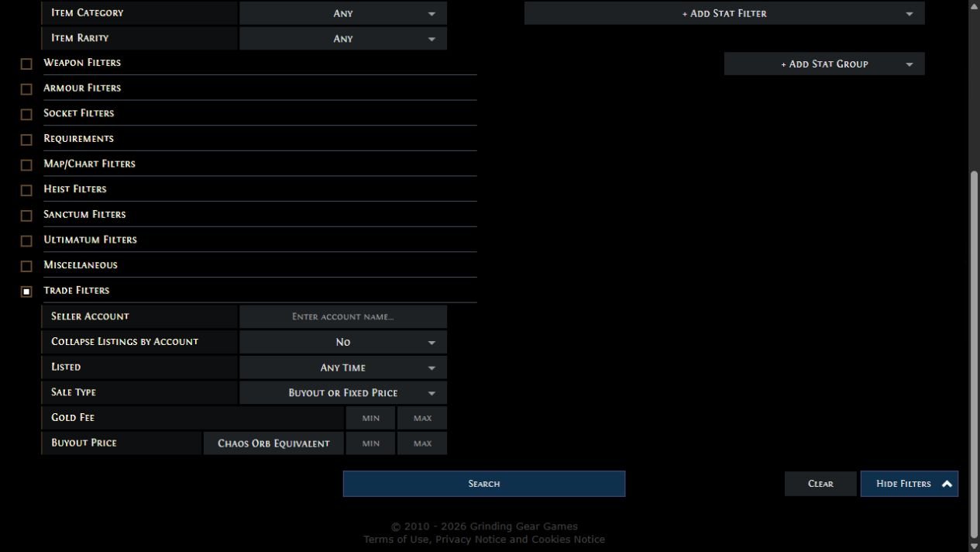Enable the Weapon Filters checkbox
This screenshot has width=980, height=552.
coord(26,64)
